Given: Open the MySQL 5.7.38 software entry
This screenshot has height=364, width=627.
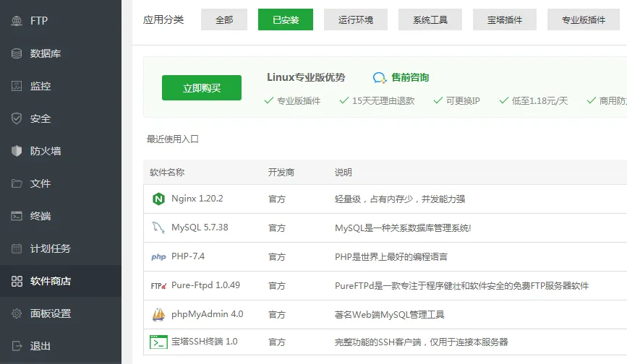Looking at the screenshot, I should 200,227.
